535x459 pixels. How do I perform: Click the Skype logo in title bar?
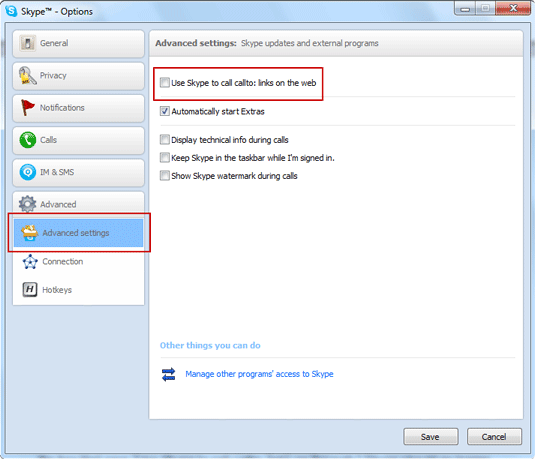(11, 11)
